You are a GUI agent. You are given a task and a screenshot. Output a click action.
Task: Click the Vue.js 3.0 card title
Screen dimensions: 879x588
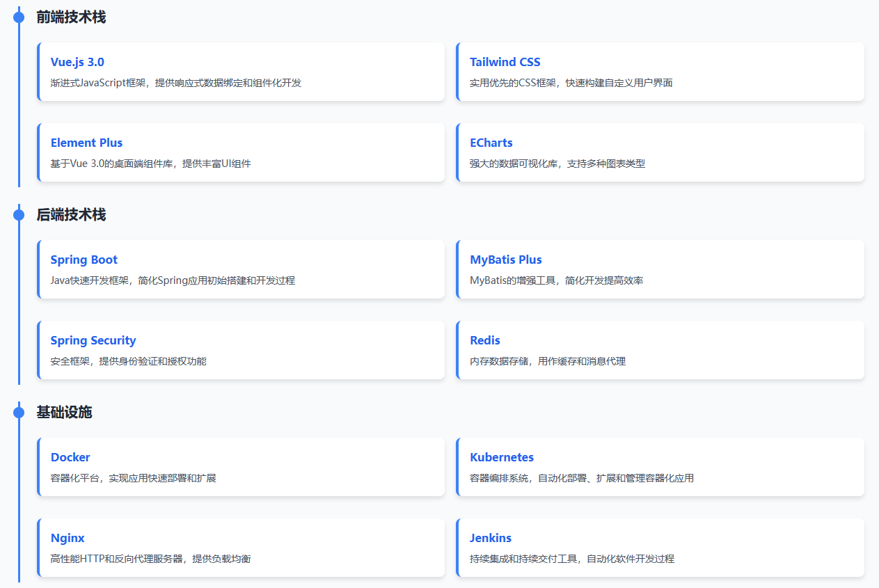77,62
